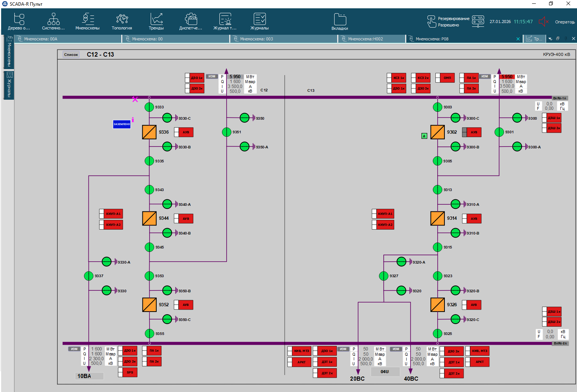Switch to Мнемосхема: 003 tab

coord(256,39)
